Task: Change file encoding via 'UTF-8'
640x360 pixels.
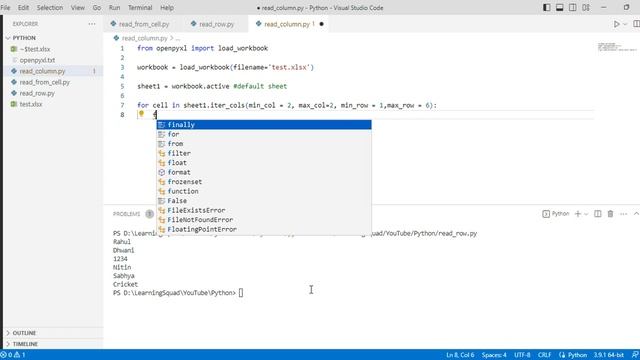Action: pyautogui.click(x=522, y=355)
